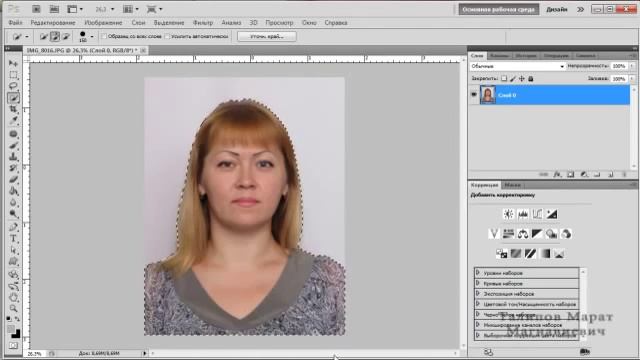This screenshot has height=360, width=640.
Task: Add a Brightness/Contrast adjustment
Action: 508,214
